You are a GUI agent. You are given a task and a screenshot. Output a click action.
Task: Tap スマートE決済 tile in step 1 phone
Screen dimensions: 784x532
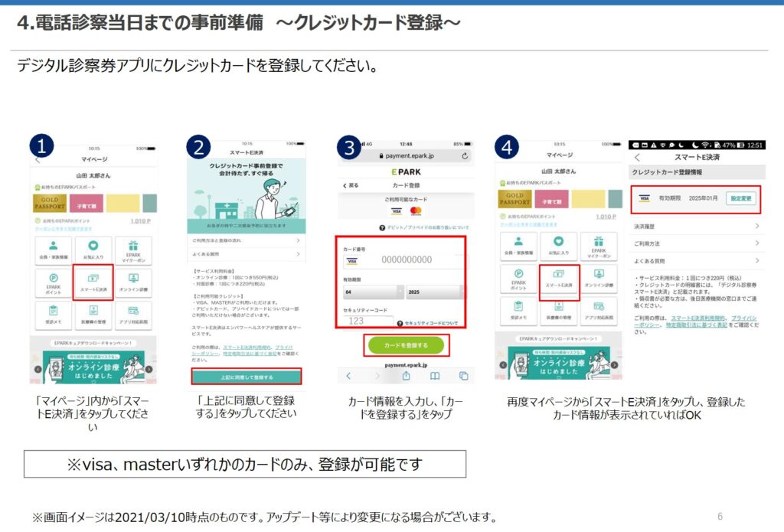[93, 282]
